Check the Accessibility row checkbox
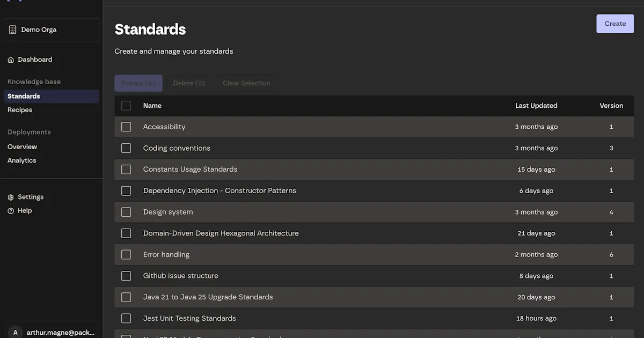The height and width of the screenshot is (338, 644). point(126,127)
